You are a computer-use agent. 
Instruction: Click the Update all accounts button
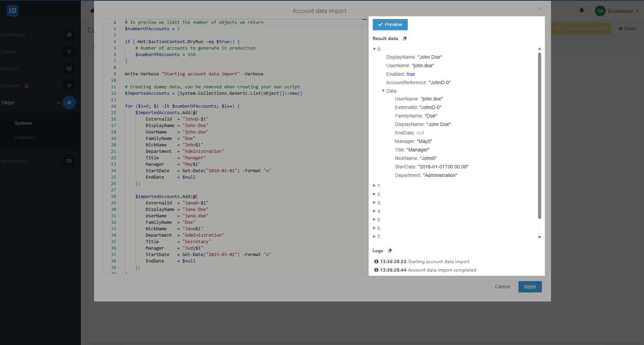[581, 29]
